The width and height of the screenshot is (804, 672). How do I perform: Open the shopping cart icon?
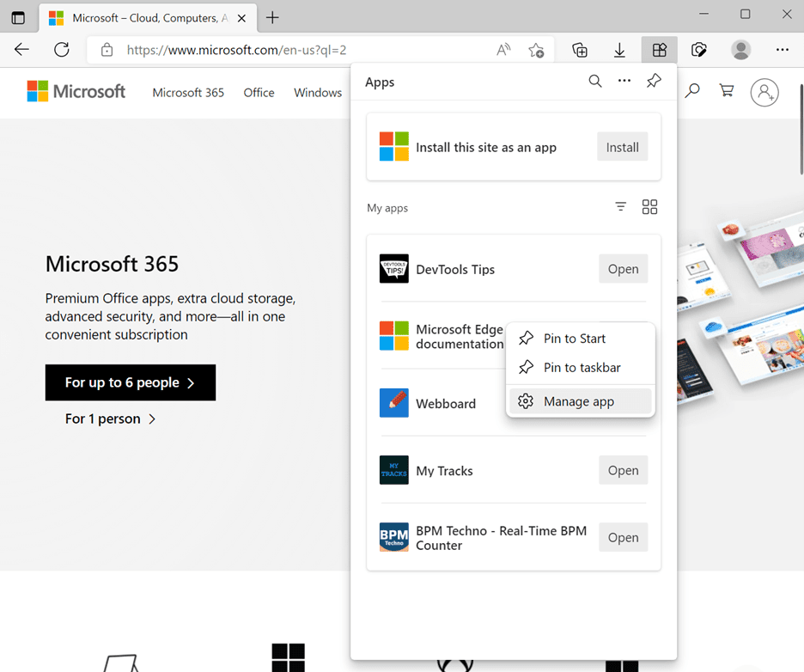(x=727, y=91)
